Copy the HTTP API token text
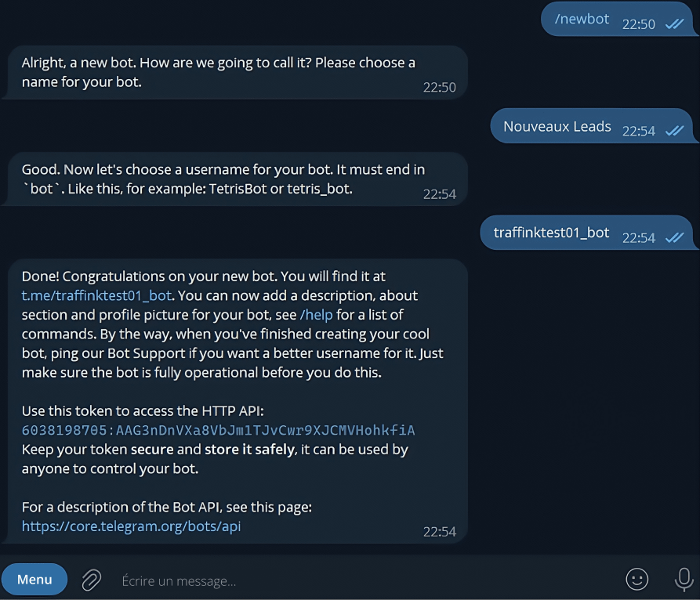700x600 pixels. 218,430
